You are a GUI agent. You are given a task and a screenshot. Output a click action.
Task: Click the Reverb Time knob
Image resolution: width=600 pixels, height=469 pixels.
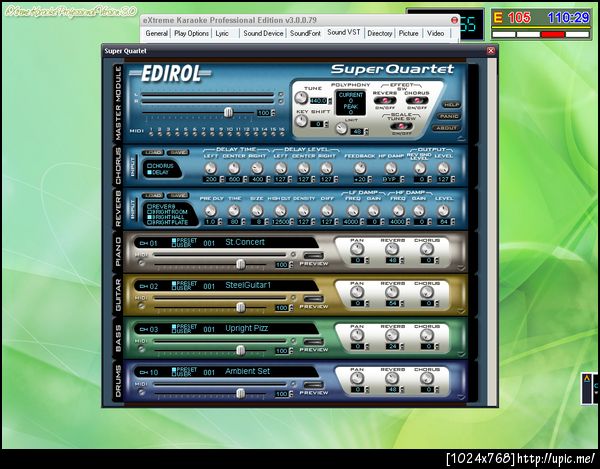pos(234,210)
